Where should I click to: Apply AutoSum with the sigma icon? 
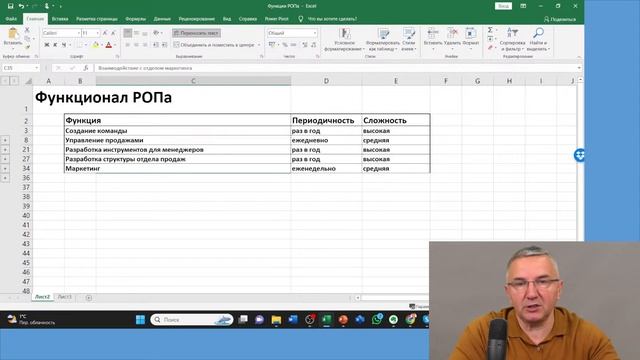click(x=490, y=30)
